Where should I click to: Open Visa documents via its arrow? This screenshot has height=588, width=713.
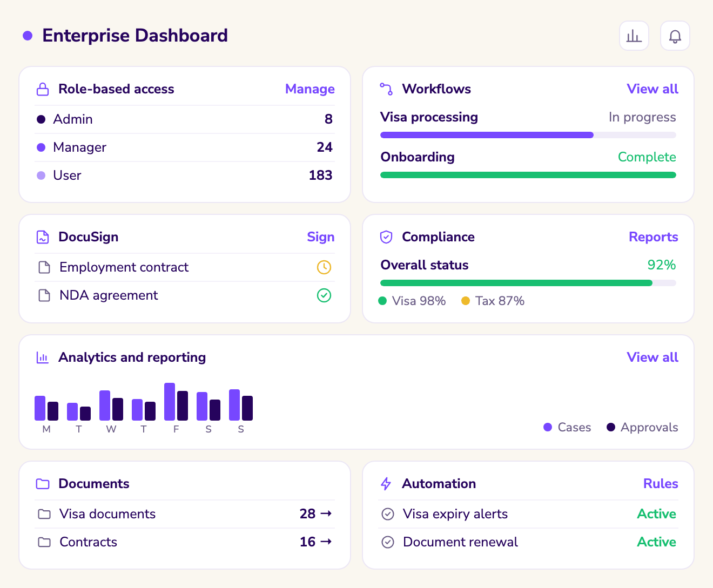326,513
